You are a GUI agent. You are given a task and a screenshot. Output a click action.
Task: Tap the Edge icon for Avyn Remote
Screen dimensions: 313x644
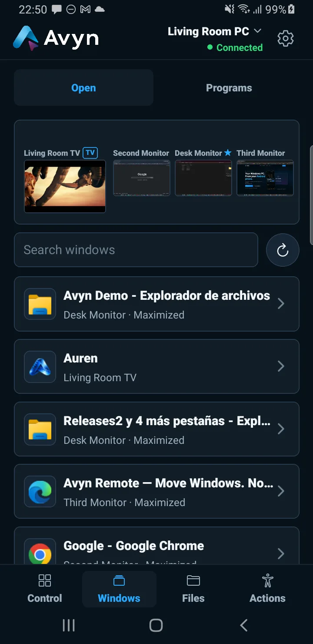40,492
